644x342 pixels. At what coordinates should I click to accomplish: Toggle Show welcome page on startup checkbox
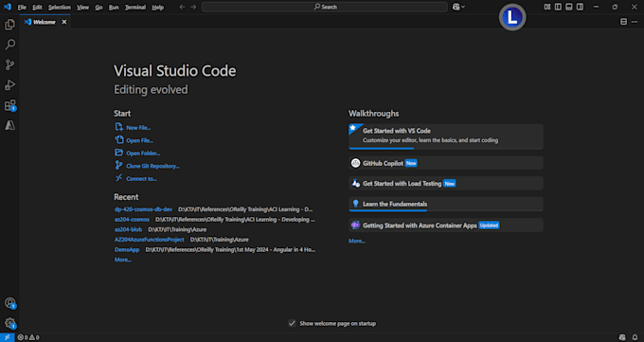pos(292,323)
